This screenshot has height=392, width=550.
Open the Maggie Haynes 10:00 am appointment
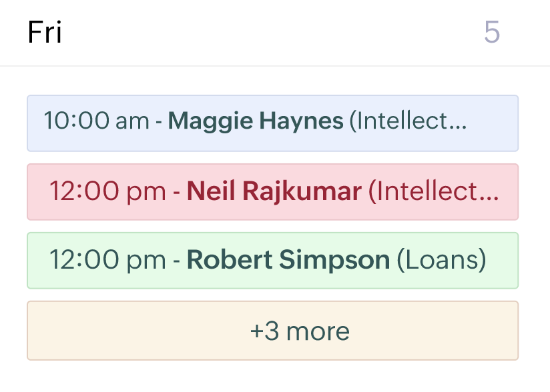[x=272, y=123]
